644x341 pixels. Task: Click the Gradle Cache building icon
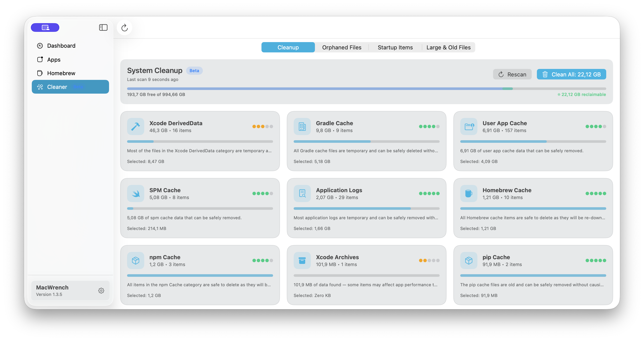click(302, 126)
